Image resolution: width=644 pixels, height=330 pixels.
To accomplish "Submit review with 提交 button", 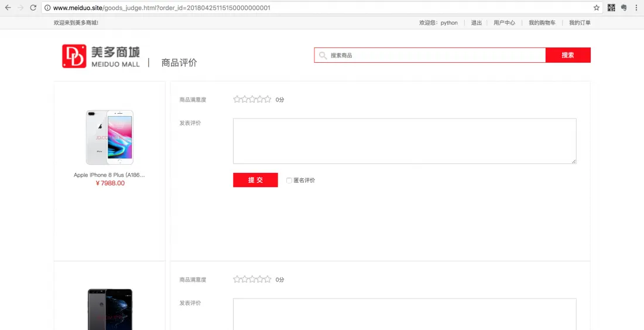I will pyautogui.click(x=255, y=180).
